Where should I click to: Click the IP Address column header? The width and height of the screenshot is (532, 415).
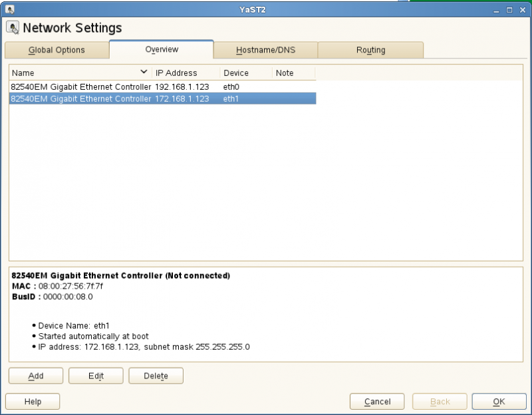click(x=175, y=72)
